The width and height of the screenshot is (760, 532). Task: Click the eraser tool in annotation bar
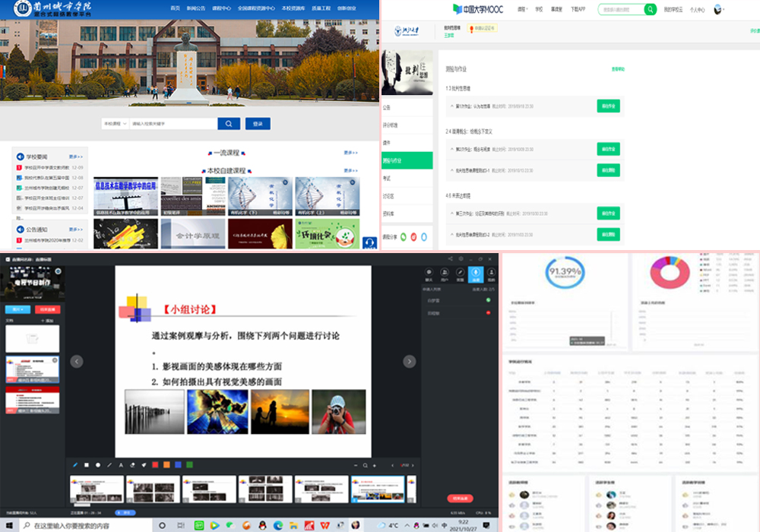(x=132, y=464)
